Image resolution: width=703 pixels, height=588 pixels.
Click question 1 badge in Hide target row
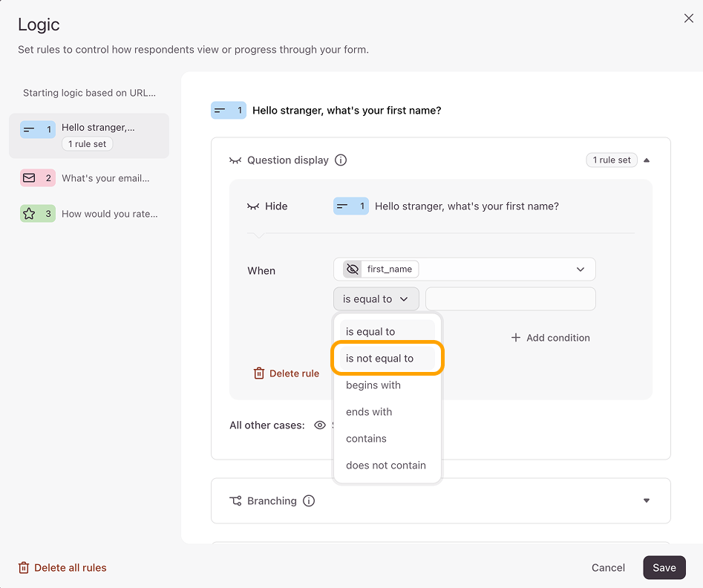click(x=351, y=206)
